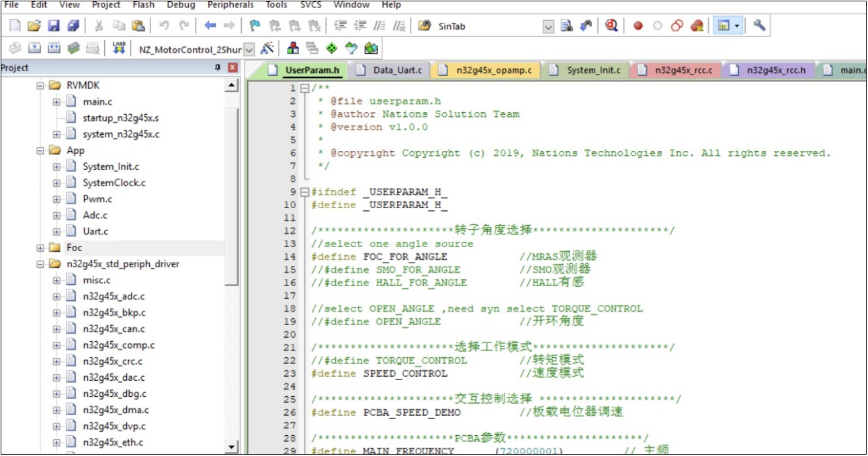The image size is (868, 456).
Task: Click the Incremental Find binoculars icon
Action: pos(586,26)
